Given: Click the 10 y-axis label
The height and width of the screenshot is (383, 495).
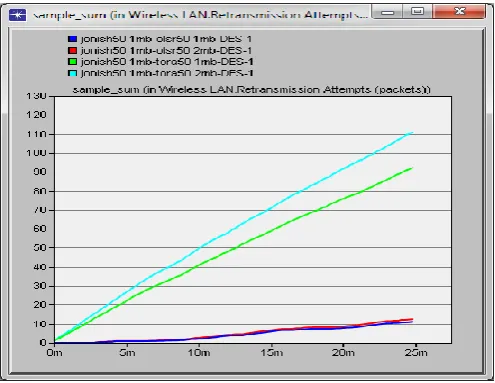Looking at the screenshot, I should [x=40, y=324].
